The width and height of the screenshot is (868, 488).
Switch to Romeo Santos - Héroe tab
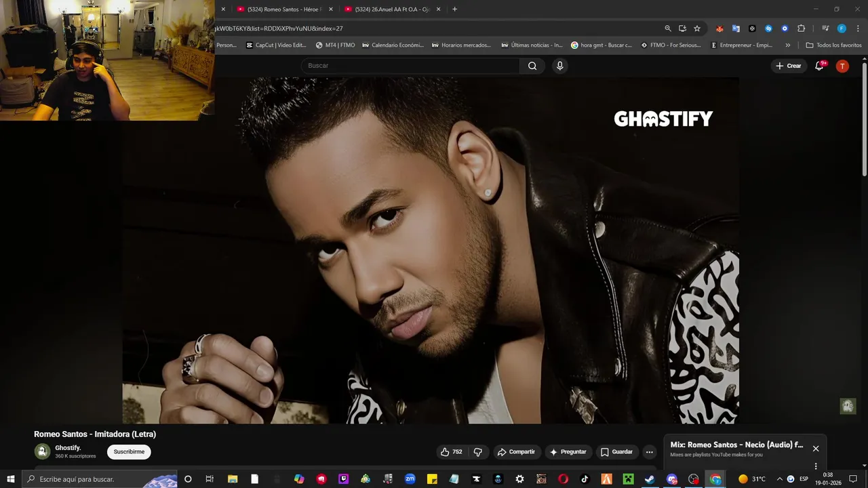(285, 9)
